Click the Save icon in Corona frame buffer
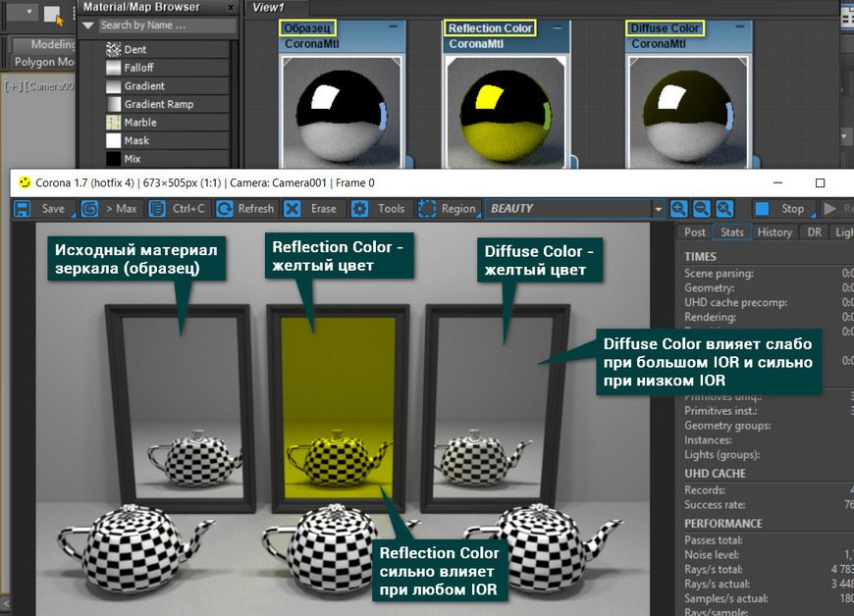854x616 pixels. coord(24,209)
